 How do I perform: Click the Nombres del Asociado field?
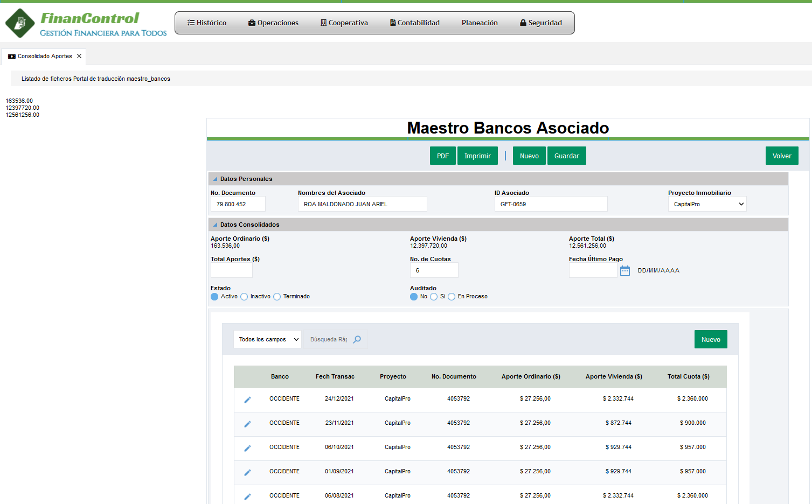(x=362, y=204)
